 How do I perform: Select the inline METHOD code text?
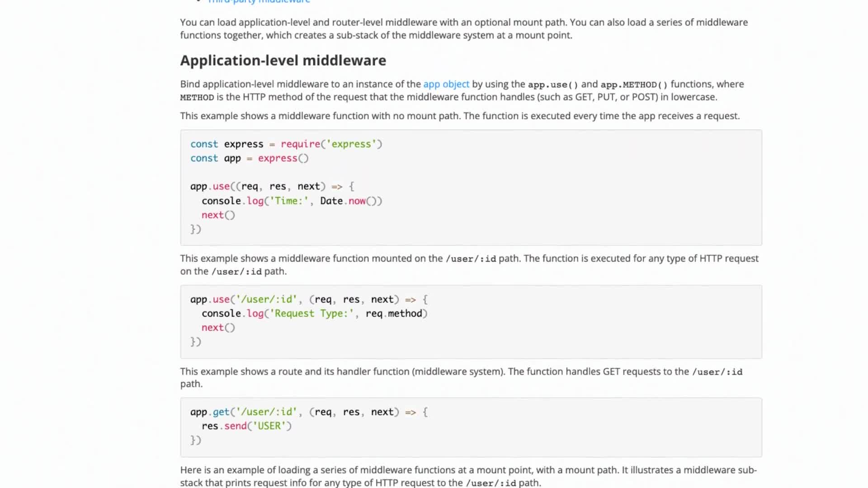coord(198,97)
